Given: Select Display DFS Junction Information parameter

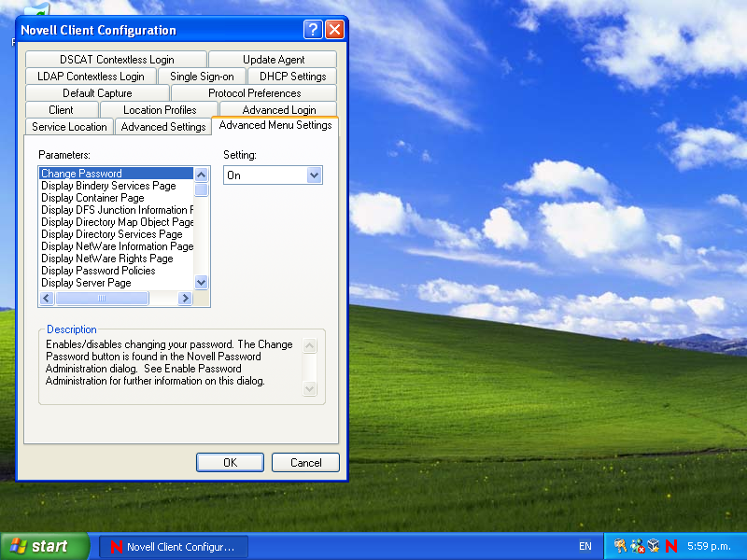Looking at the screenshot, I should [116, 210].
